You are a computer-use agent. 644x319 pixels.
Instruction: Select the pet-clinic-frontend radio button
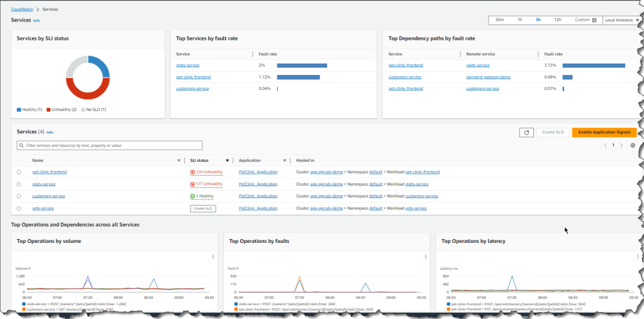click(x=19, y=172)
